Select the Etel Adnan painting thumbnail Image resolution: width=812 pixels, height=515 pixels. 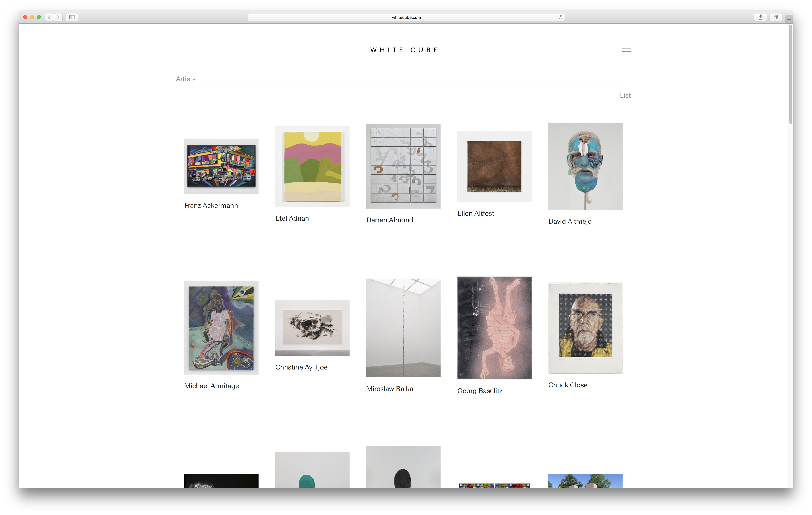tap(312, 167)
